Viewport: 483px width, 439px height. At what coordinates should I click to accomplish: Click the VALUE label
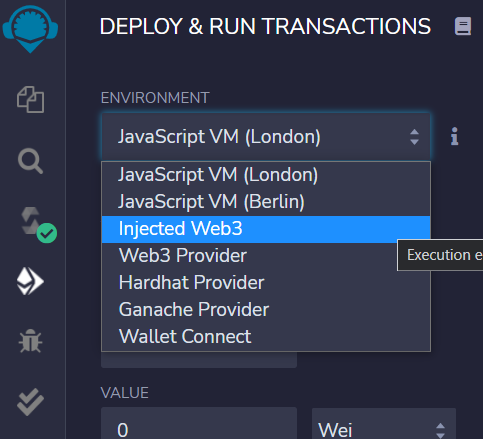(x=125, y=393)
